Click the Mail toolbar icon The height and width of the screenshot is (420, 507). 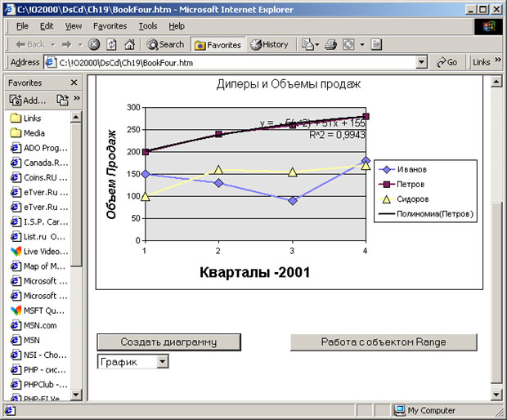308,44
